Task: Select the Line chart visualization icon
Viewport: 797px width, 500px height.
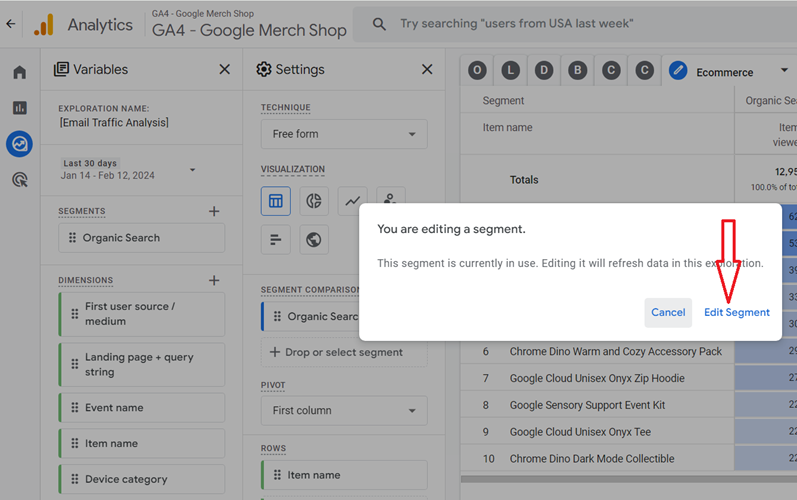Action: (x=352, y=201)
